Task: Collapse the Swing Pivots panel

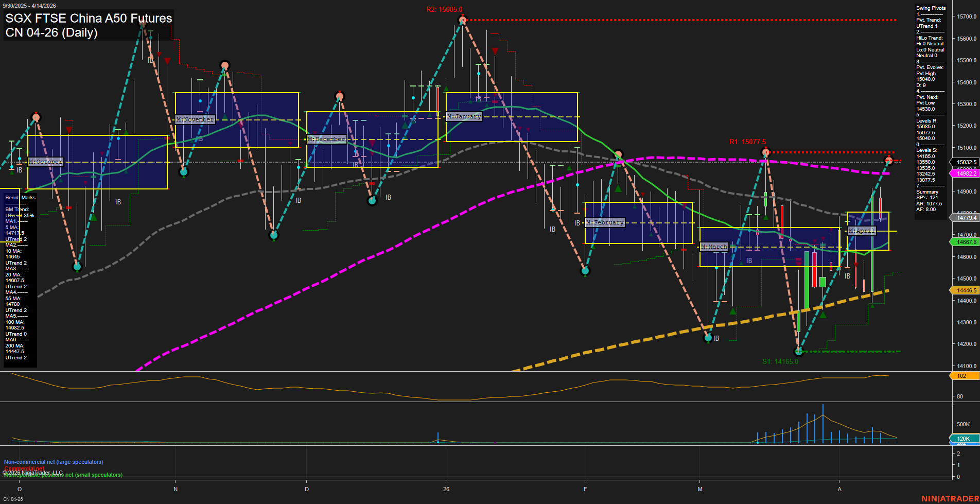Action: pos(931,8)
